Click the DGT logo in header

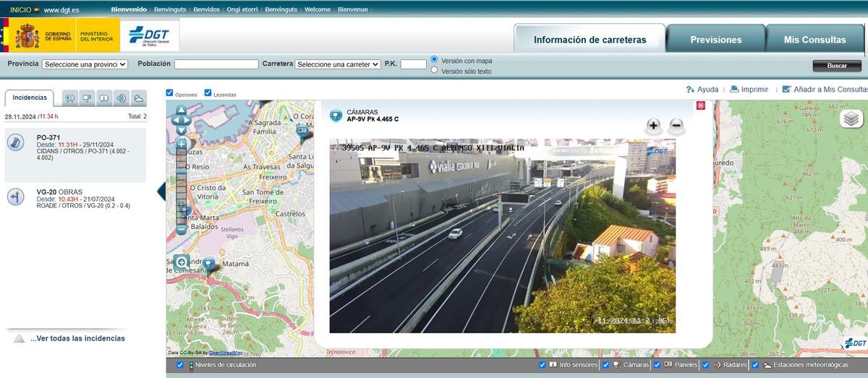tap(149, 35)
